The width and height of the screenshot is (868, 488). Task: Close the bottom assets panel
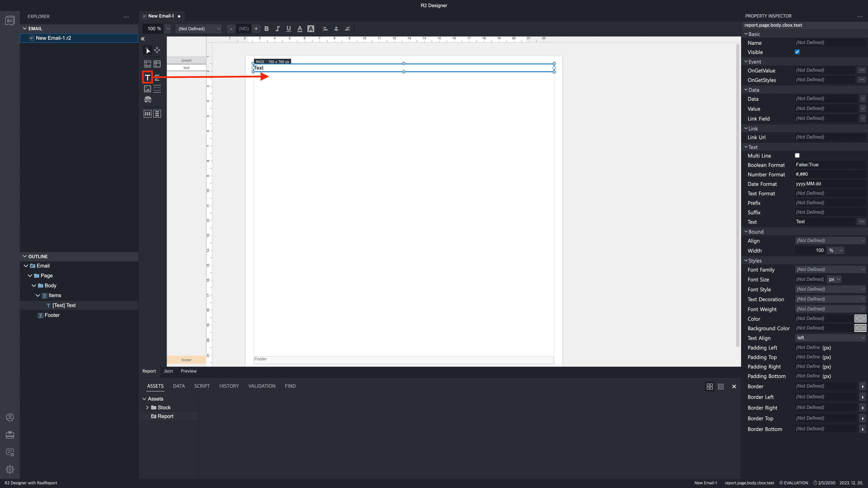[734, 386]
